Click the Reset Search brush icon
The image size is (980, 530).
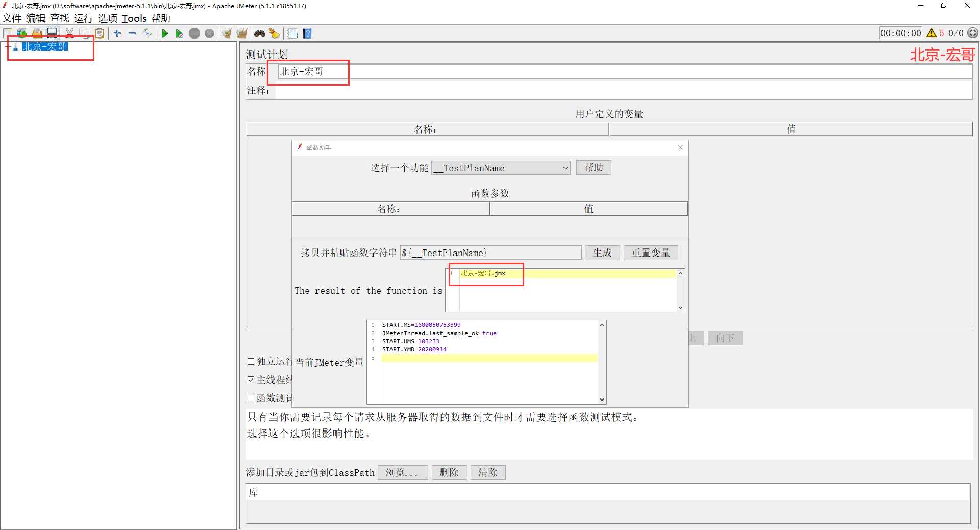275,33
